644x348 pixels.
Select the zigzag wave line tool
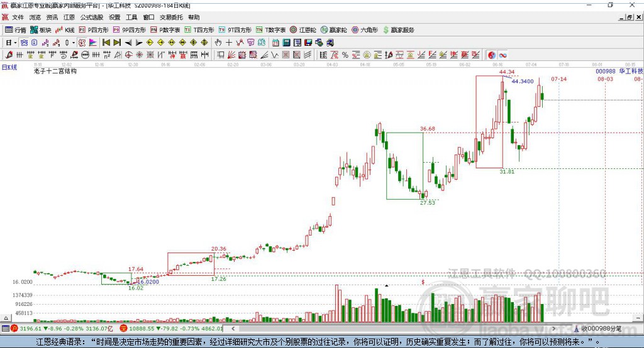(275, 55)
